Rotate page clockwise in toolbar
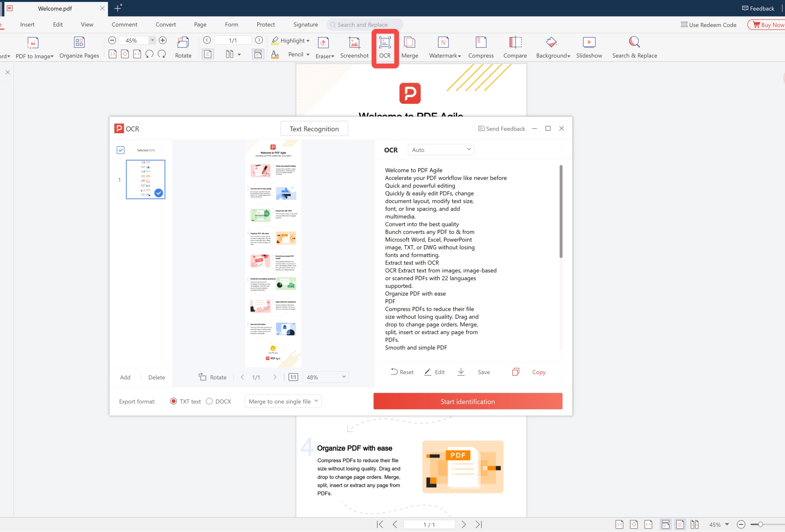785x532 pixels. [x=162, y=54]
